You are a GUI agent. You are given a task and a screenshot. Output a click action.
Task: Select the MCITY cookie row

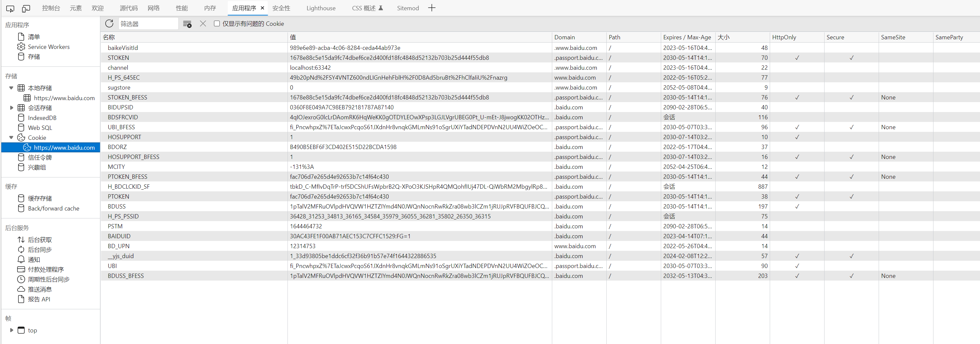(540, 167)
